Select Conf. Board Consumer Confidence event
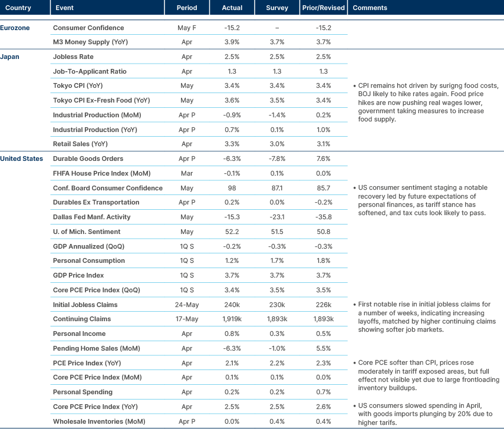The image size is (504, 429). pos(108,188)
